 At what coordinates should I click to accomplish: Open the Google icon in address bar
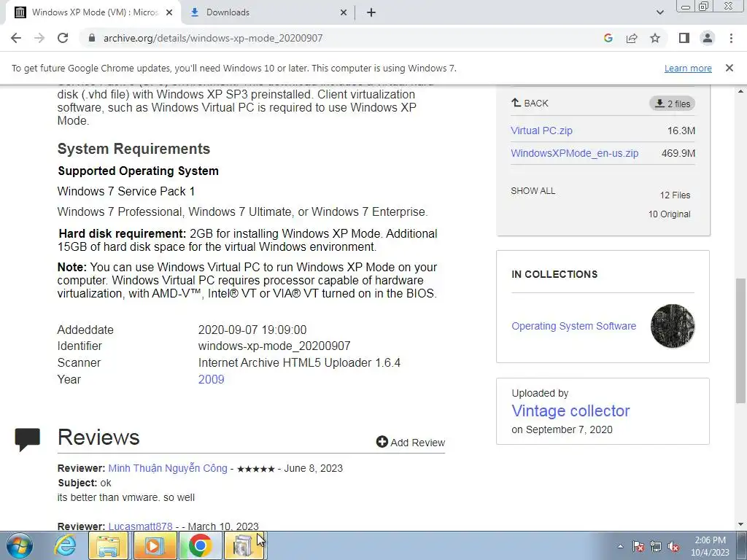608,38
